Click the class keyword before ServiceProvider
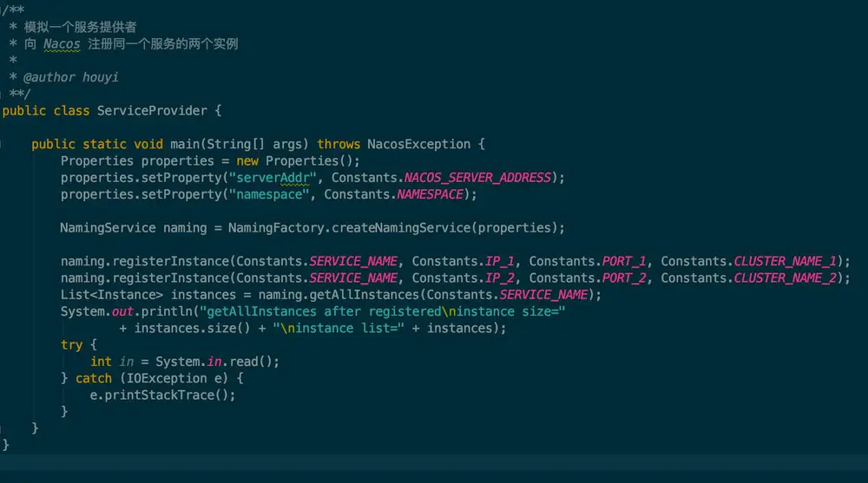 [x=71, y=111]
